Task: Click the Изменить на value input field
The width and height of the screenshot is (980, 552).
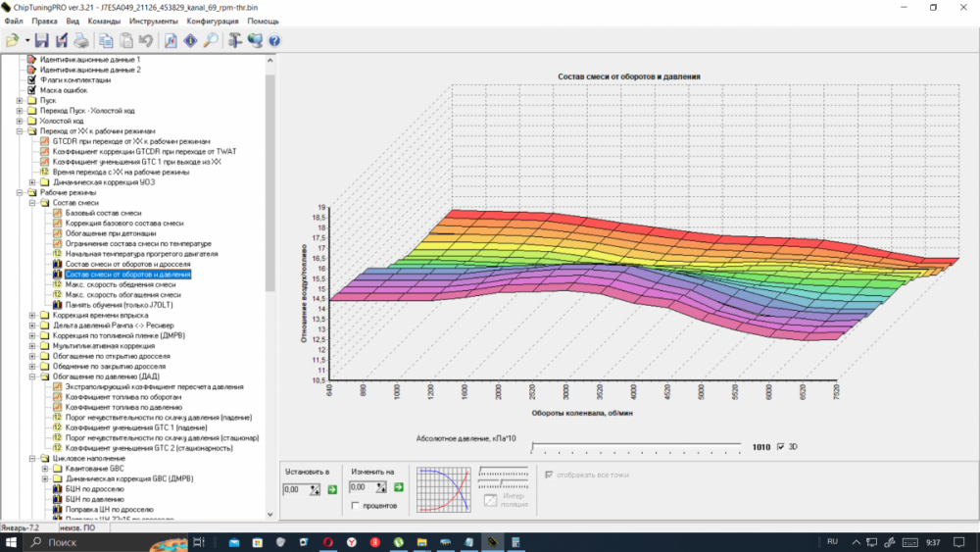Action: [359, 487]
